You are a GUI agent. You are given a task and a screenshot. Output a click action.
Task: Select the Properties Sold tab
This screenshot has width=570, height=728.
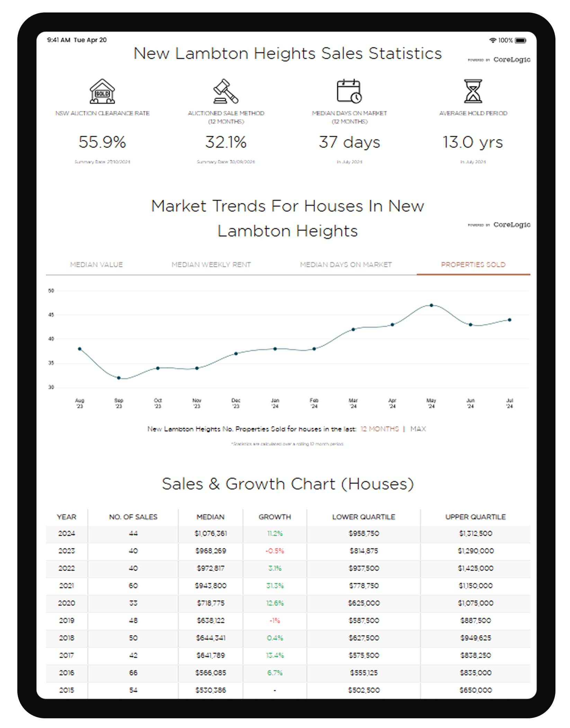(x=473, y=265)
